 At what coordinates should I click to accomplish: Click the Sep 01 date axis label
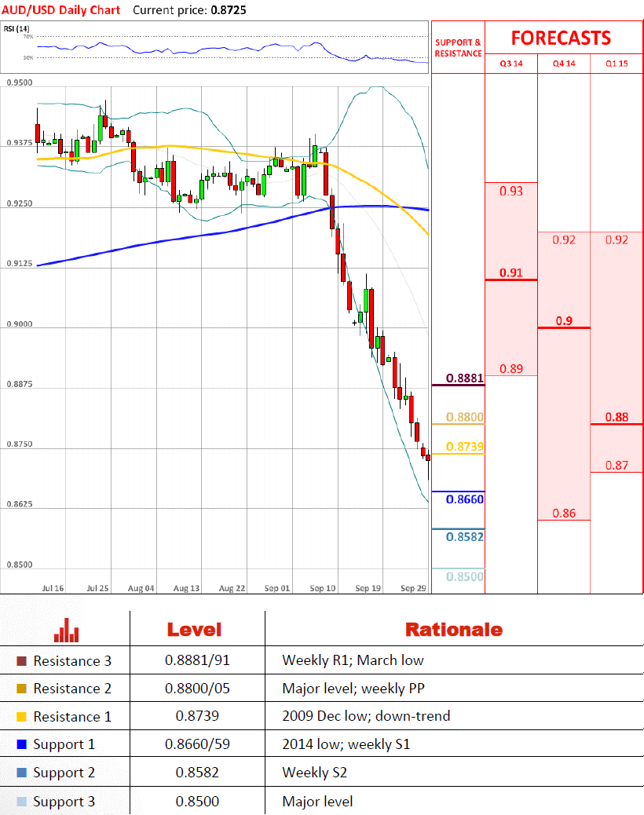276,588
